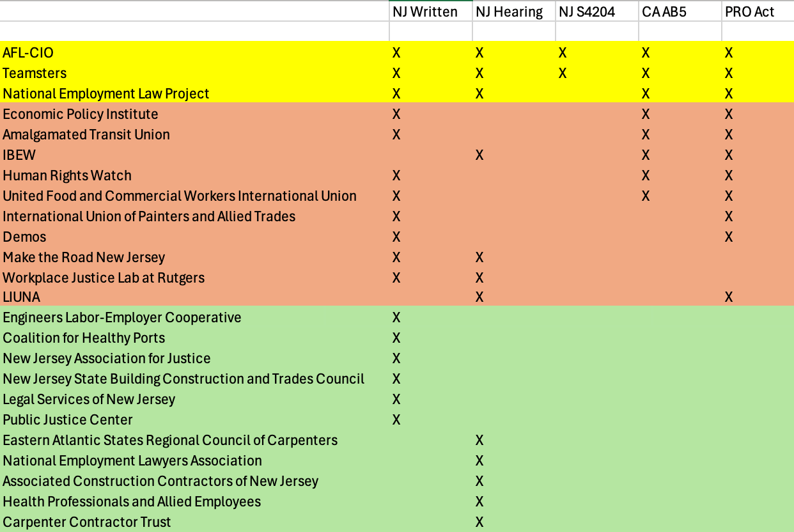Select Public Justice Center's NJ Written X
The width and height of the screenshot is (794, 532).
[396, 419]
